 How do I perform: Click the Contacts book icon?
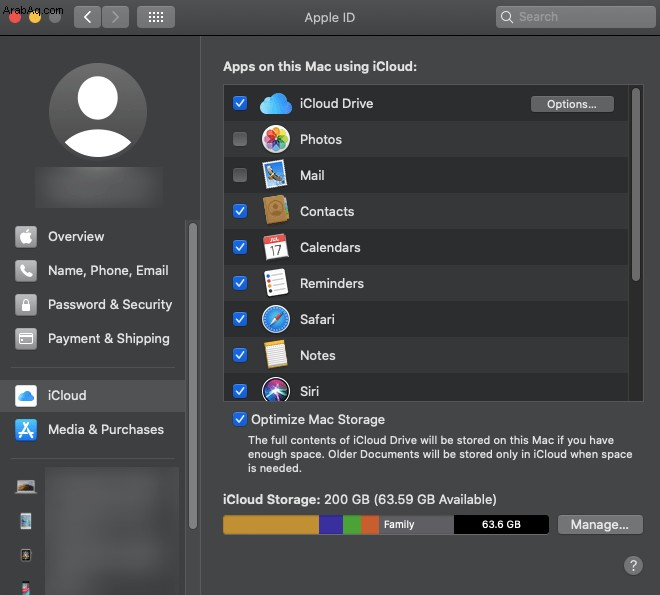coord(276,210)
